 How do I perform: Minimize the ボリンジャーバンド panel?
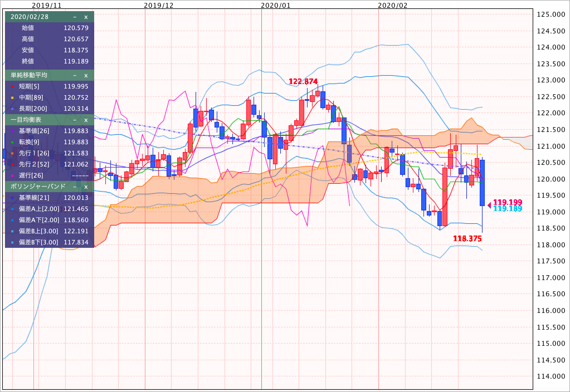coord(75,187)
